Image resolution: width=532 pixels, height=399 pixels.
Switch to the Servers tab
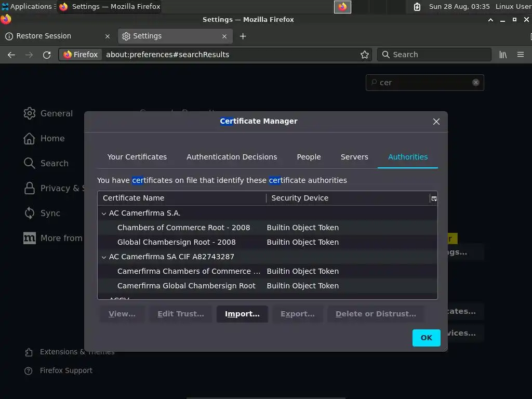click(354, 157)
